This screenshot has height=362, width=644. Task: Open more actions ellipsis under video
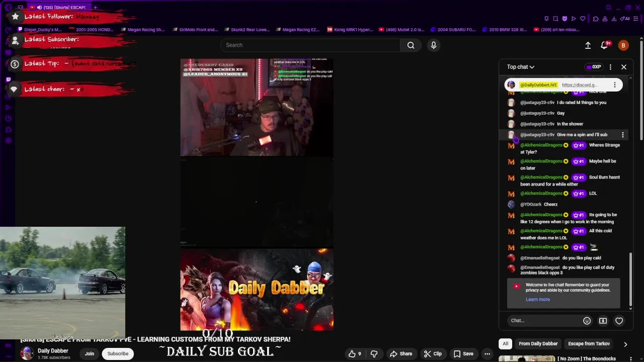tap(487, 354)
